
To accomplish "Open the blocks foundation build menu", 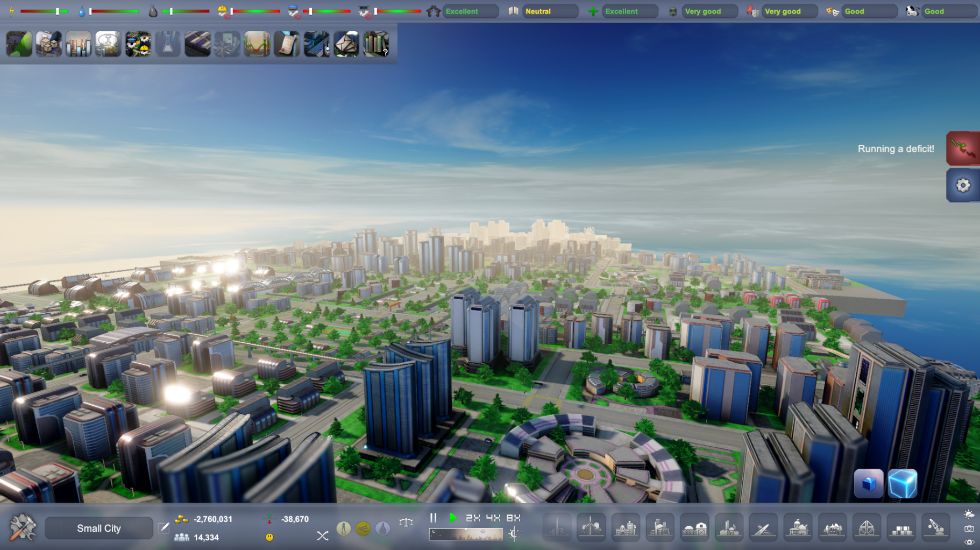I will point(901,527).
